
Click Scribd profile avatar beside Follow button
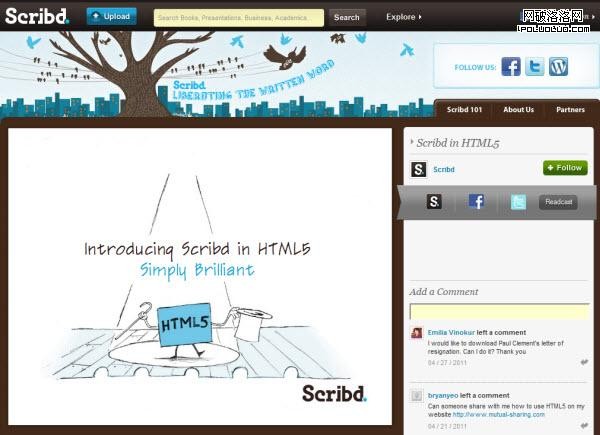[x=419, y=169]
